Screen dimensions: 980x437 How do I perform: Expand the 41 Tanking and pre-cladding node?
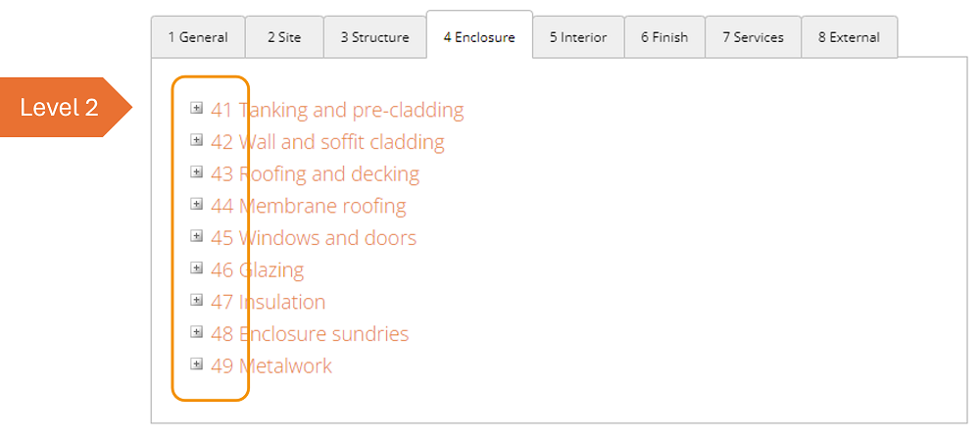196,109
